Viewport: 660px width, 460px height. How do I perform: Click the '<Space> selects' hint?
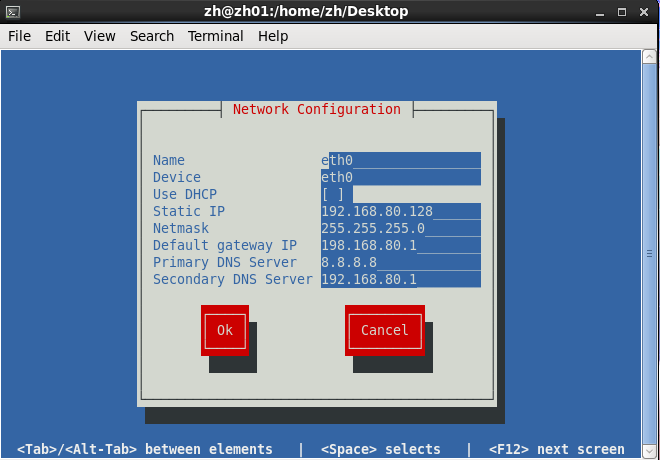[381, 449]
